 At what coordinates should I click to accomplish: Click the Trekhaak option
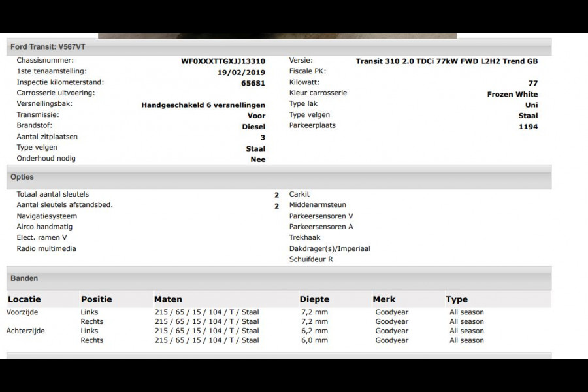(304, 238)
